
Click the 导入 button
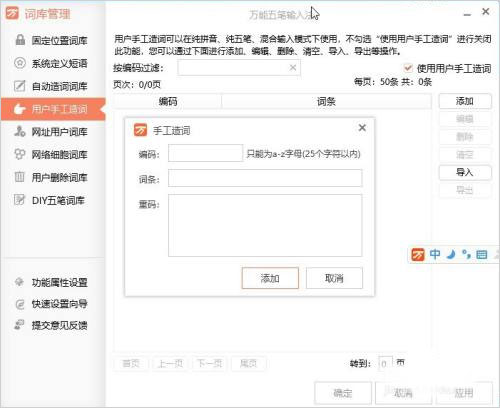(465, 172)
